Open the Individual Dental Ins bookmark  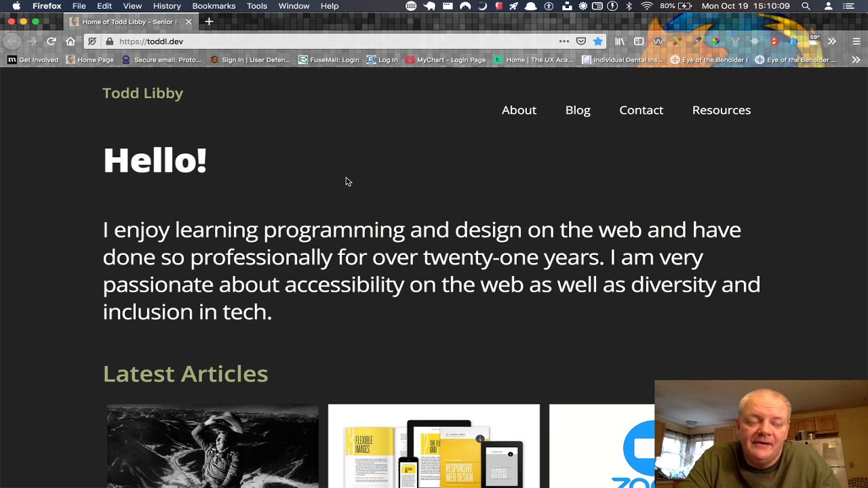pos(623,60)
